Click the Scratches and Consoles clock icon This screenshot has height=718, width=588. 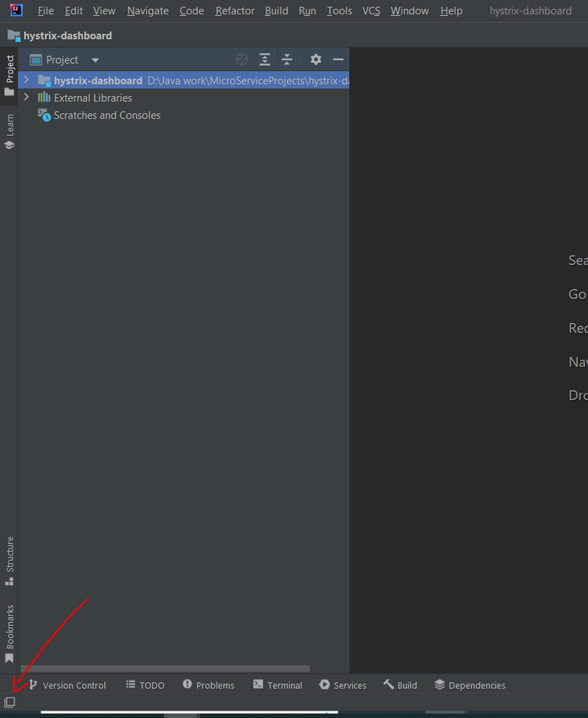44,115
